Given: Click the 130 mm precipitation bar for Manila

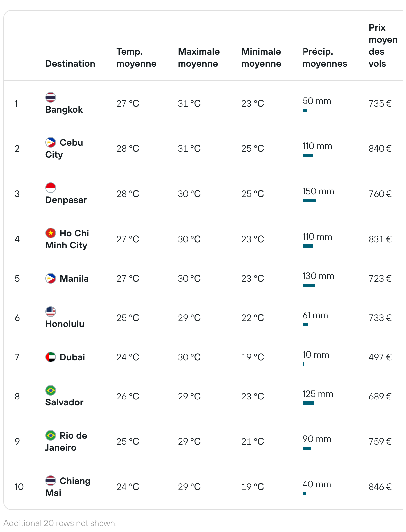Looking at the screenshot, I should click(x=309, y=285).
